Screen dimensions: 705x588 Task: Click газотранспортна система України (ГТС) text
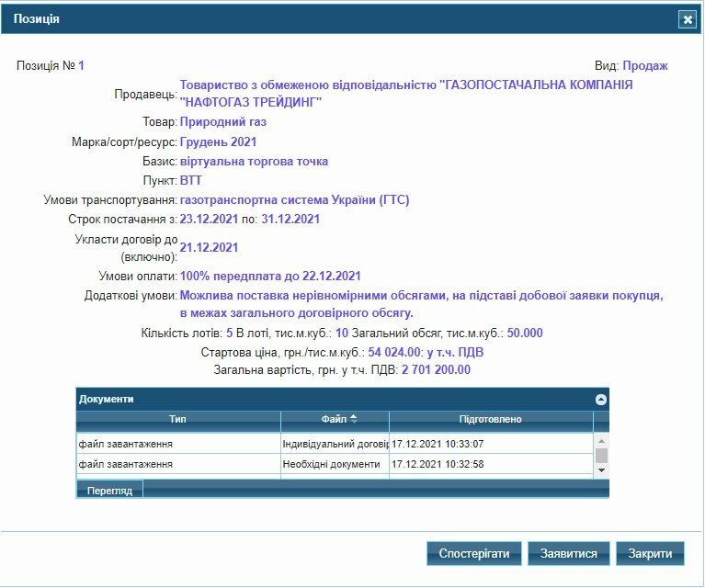(x=294, y=200)
